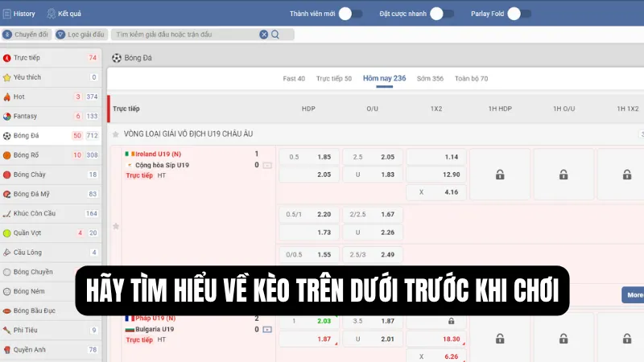Click the More button
The image size is (644, 362).
(x=633, y=295)
